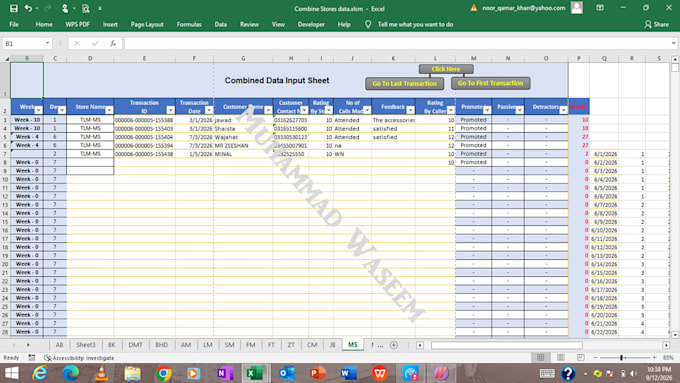Switch to the SM sheet tab
This screenshot has width=680, height=383.
click(x=229, y=345)
